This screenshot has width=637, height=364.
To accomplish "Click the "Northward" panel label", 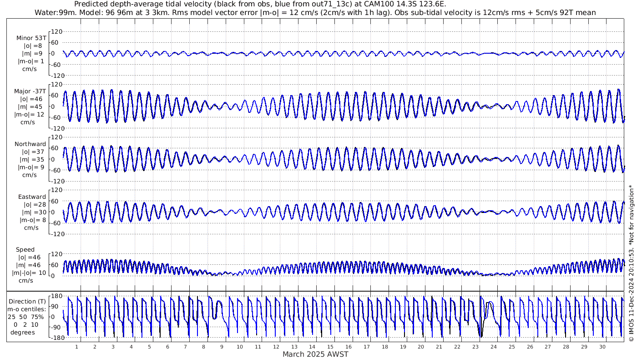I will [x=30, y=144].
